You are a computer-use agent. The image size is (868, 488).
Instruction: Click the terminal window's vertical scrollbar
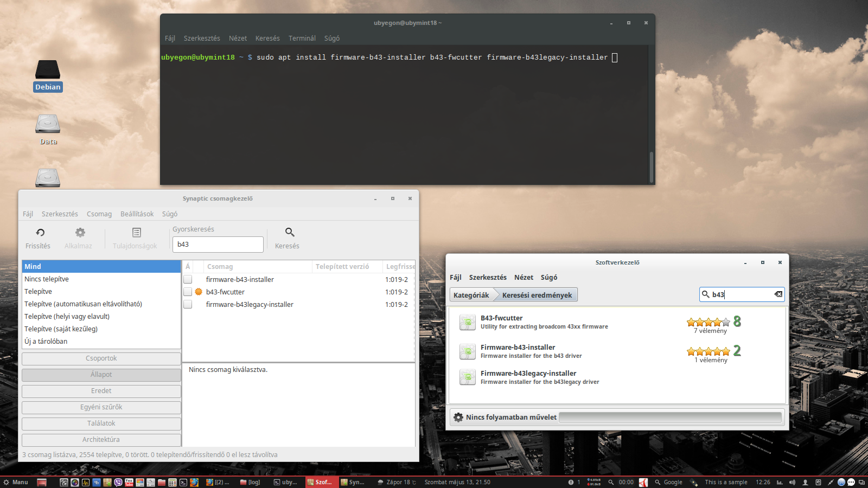click(651, 167)
